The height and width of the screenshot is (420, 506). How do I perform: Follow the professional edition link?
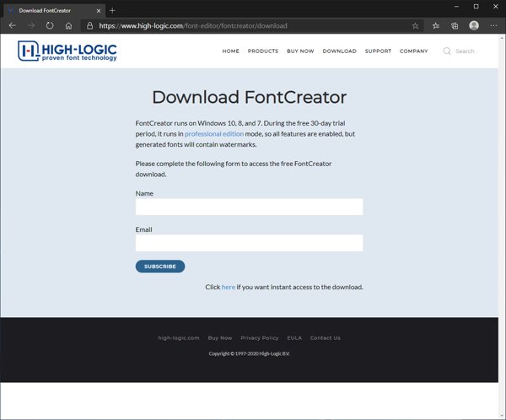point(214,134)
